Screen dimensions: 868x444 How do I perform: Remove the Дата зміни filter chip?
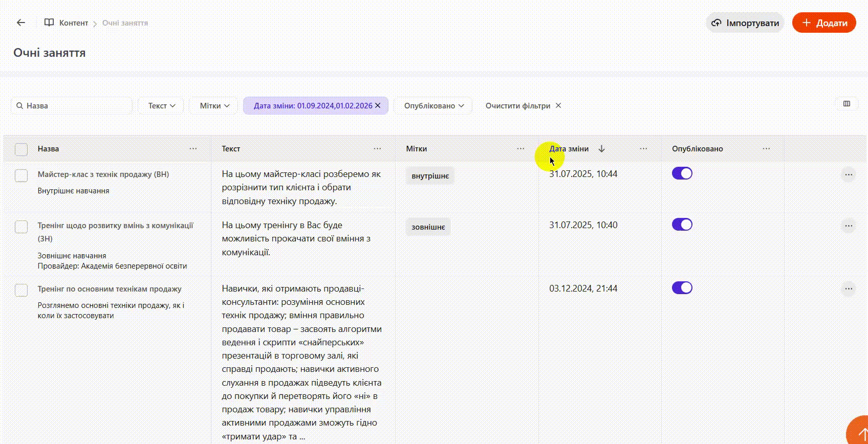378,105
